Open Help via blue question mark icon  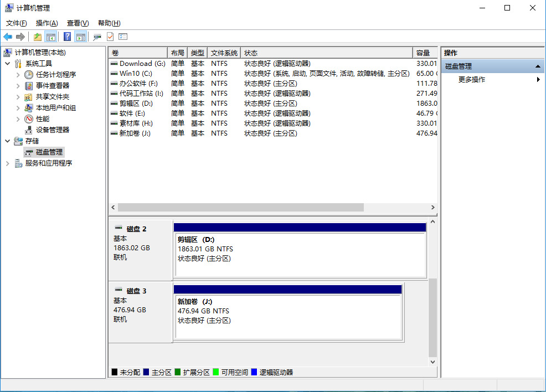click(x=67, y=37)
